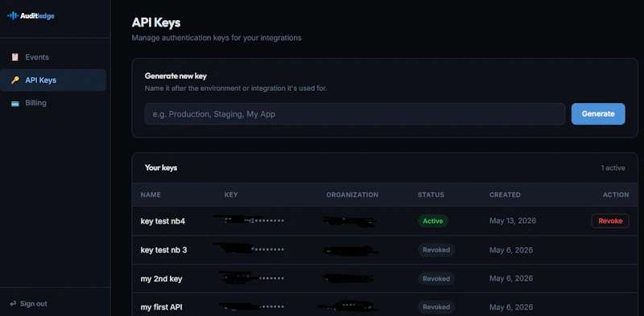Screen dimensions: 644x316
Task: Click the API Keys key icon
Action: [15, 80]
